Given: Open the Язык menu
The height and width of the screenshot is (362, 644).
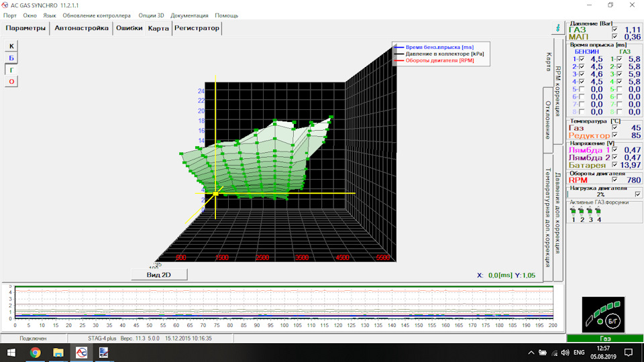Looking at the screenshot, I should tap(49, 15).
